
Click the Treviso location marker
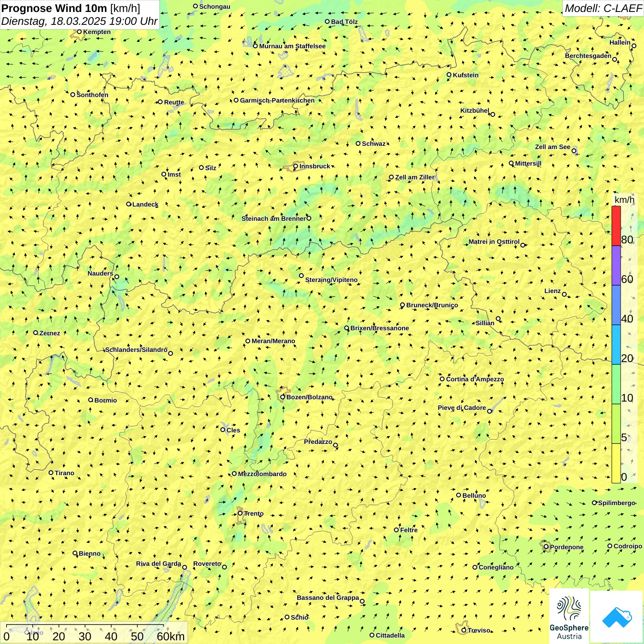point(464,630)
